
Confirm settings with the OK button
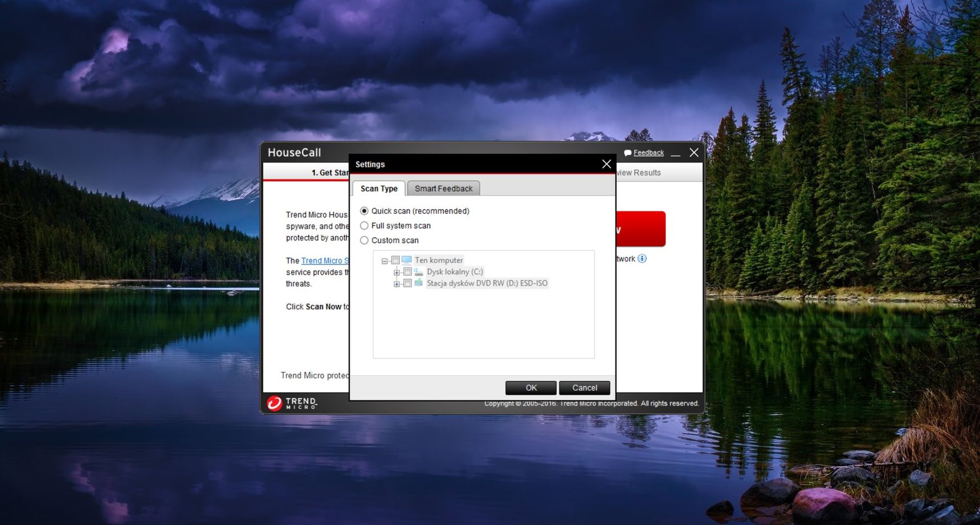click(x=531, y=388)
